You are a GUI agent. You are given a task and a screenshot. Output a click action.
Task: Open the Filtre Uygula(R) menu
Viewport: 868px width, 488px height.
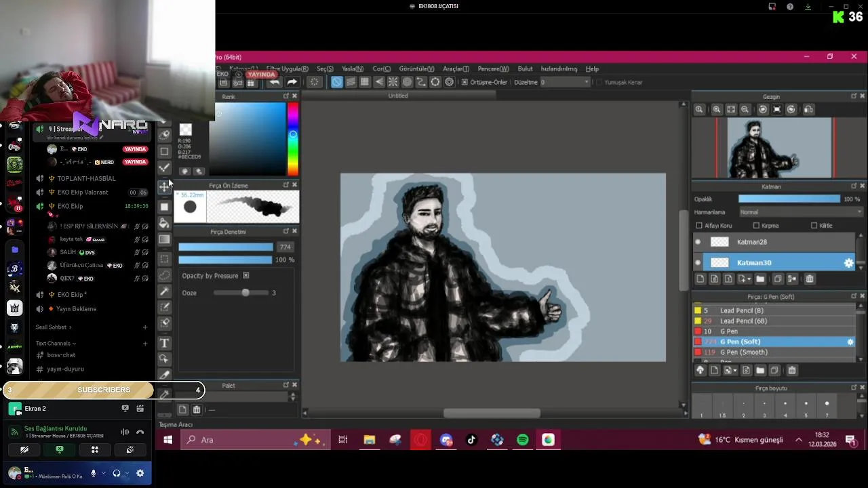pos(287,68)
